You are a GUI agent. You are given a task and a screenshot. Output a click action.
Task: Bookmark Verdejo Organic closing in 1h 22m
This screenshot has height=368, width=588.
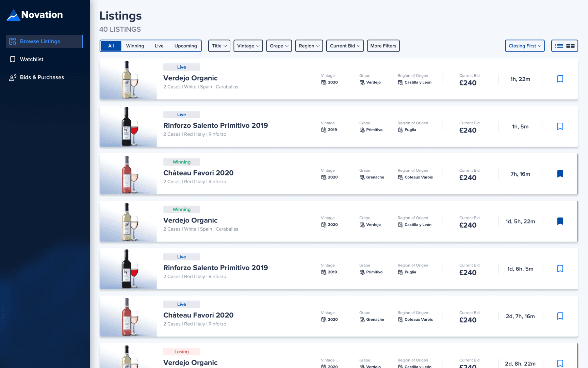[560, 79]
